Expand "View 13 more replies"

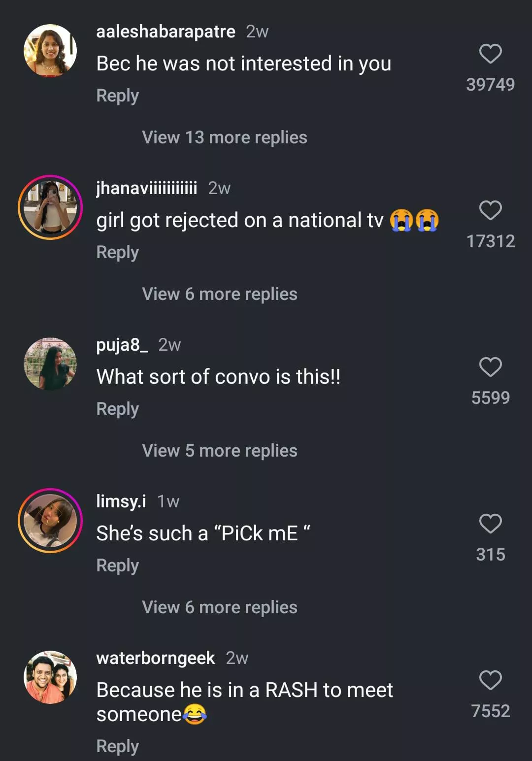coord(224,137)
